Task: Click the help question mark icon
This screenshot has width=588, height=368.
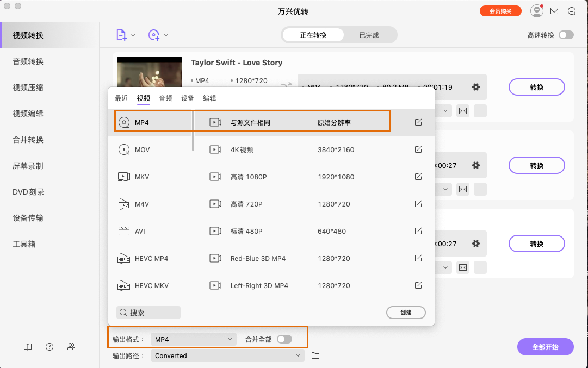Action: click(49, 347)
